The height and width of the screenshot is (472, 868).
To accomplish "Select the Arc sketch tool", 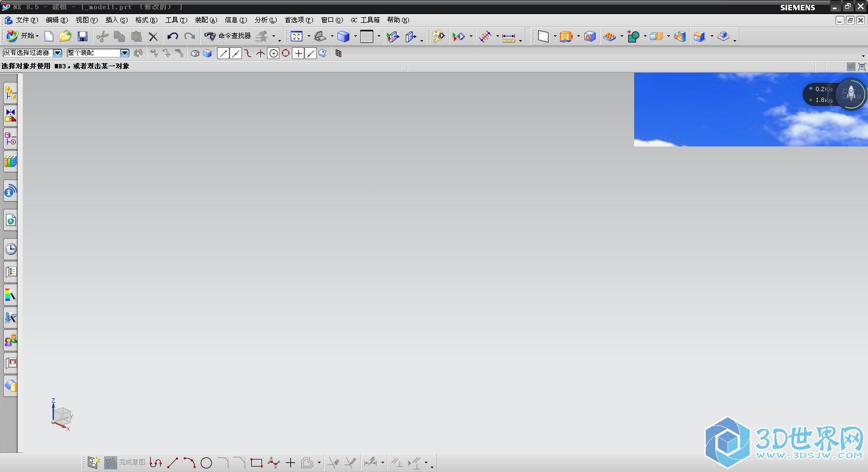I will 189,463.
